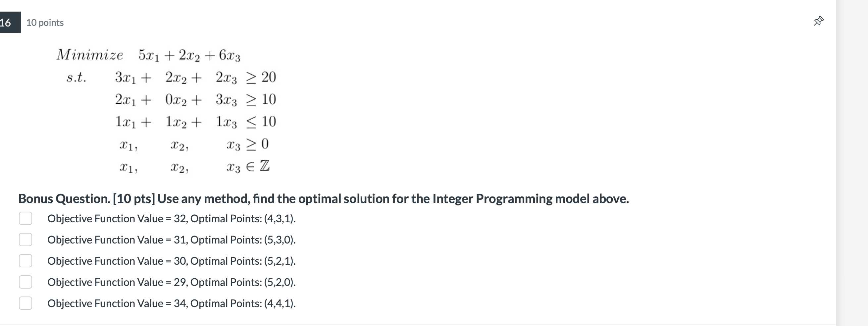The image size is (868, 326).
Task: Click the answer text with value 34
Action: (172, 303)
